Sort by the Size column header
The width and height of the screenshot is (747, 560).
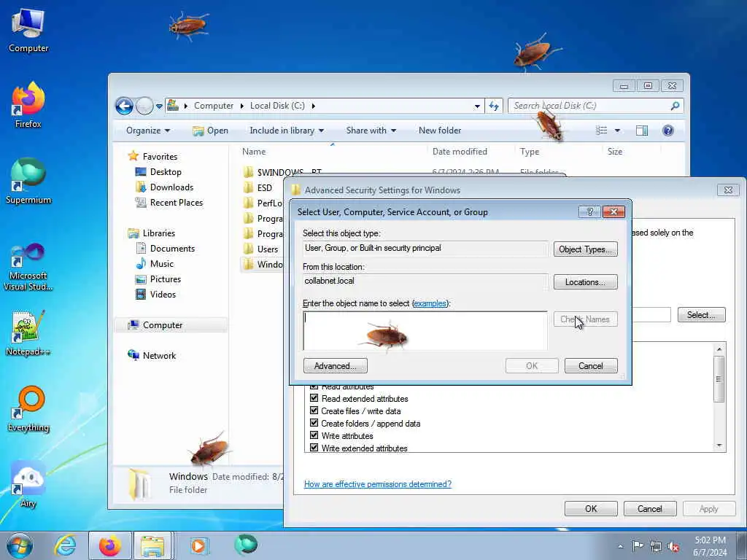(614, 152)
